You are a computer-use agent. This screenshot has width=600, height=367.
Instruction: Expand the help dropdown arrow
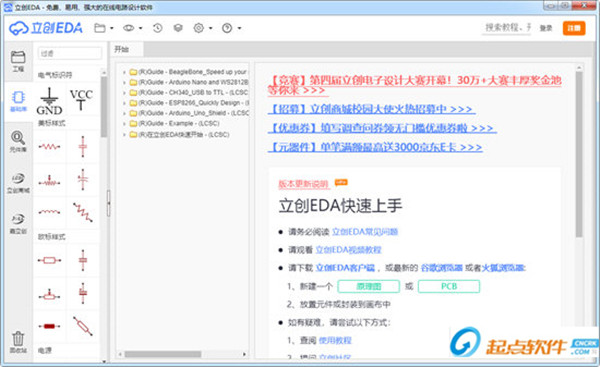tap(240, 28)
